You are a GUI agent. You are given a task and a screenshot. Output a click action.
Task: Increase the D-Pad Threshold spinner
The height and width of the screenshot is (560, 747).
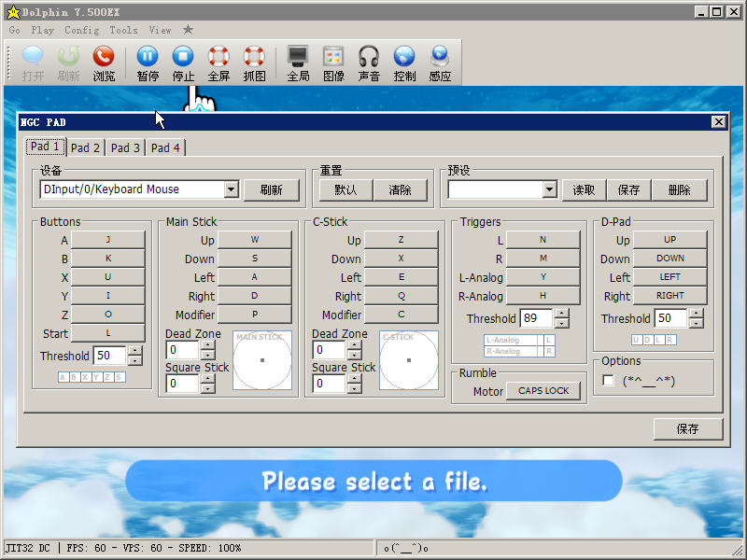coord(697,314)
